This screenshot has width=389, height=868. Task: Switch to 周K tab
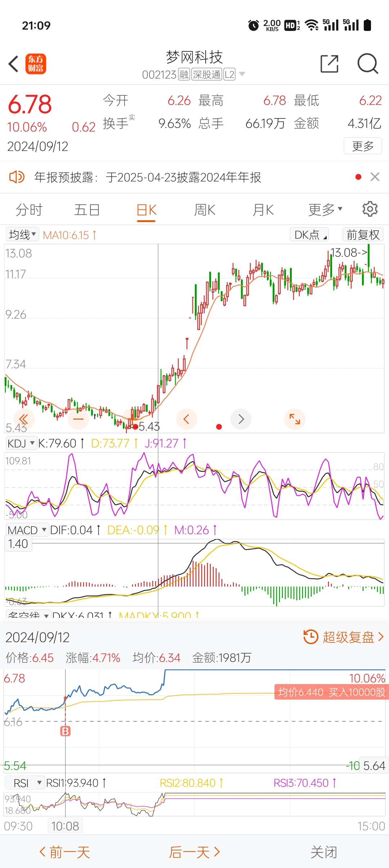tap(205, 209)
